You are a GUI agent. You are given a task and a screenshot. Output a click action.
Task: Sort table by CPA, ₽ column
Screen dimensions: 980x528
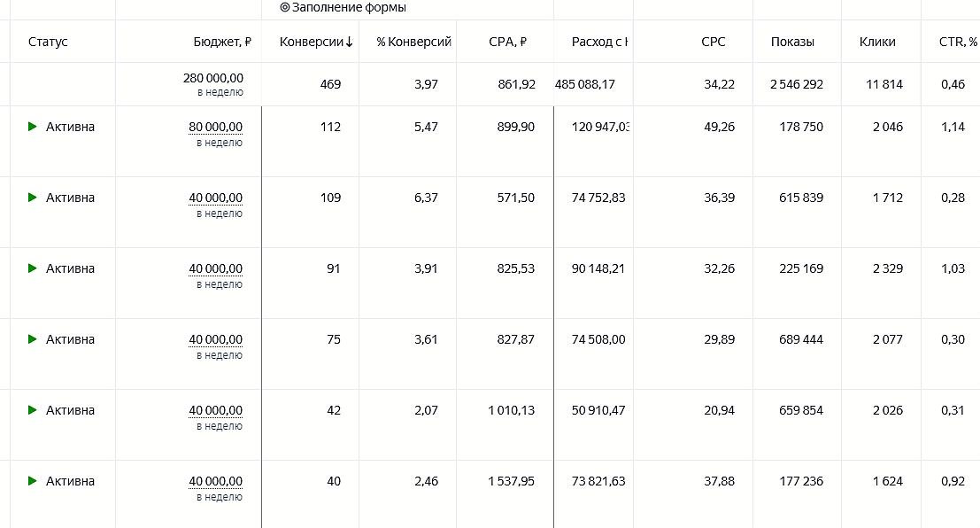(x=507, y=42)
